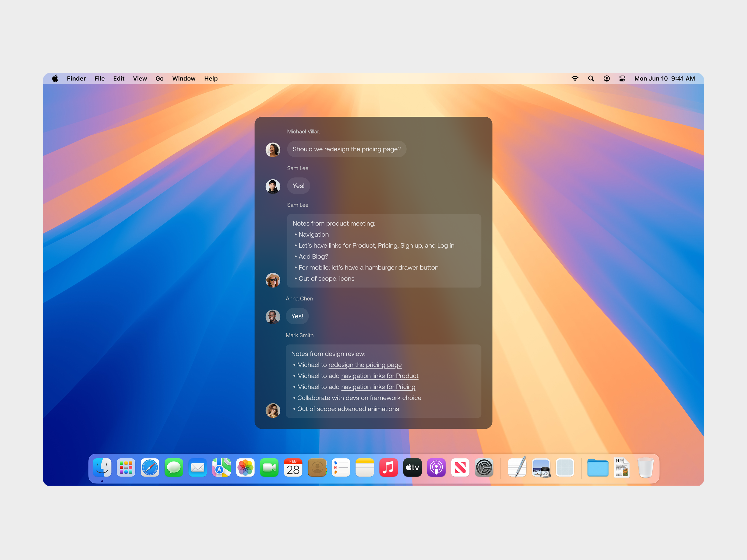Open System Settings gear icon

click(484, 468)
